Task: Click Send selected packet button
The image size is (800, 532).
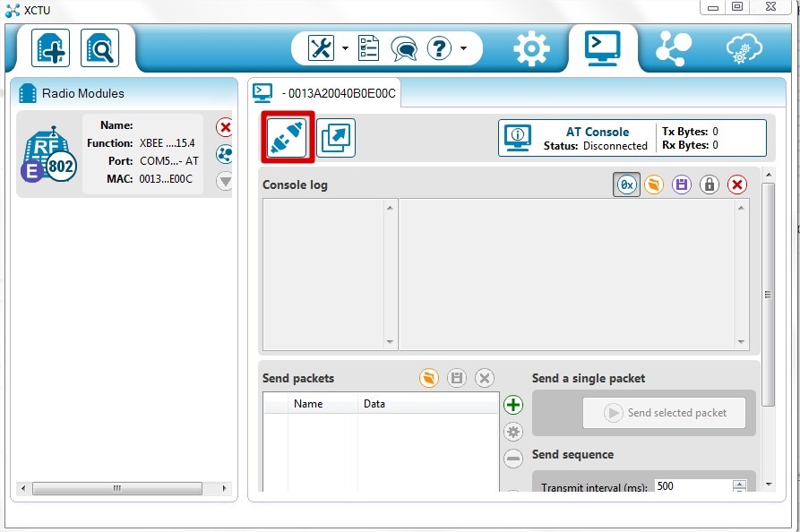Action: click(x=664, y=413)
